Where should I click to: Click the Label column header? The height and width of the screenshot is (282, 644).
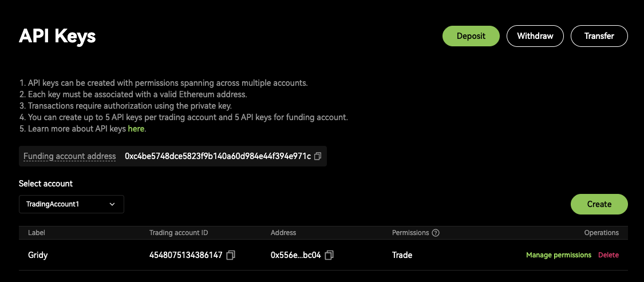(x=37, y=233)
